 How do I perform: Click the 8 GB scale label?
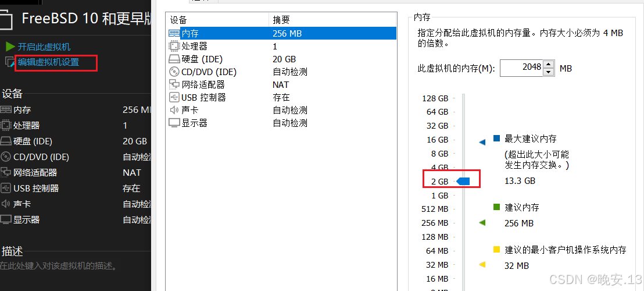440,154
